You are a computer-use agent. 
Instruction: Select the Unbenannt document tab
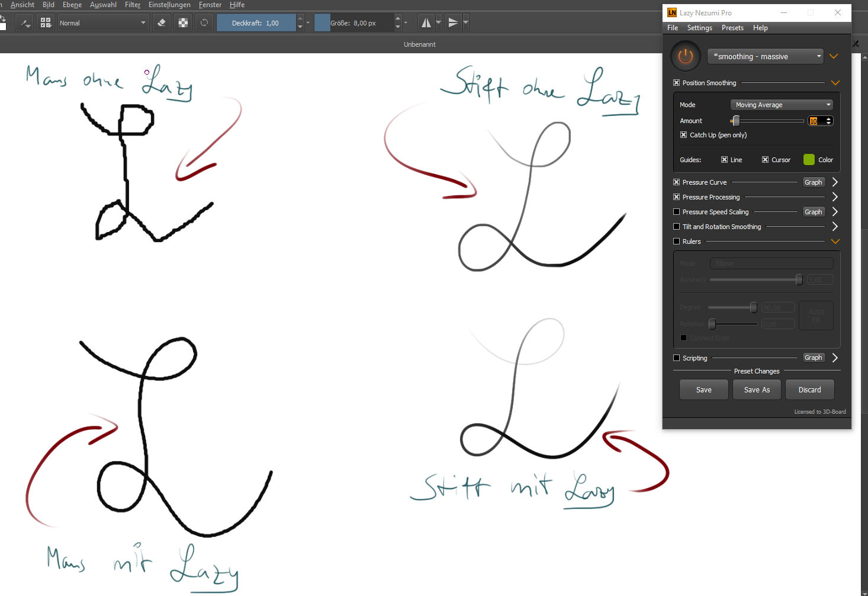pyautogui.click(x=420, y=44)
